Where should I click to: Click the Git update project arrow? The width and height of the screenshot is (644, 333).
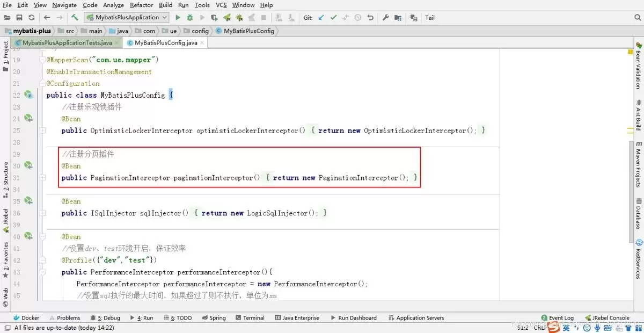point(321,18)
